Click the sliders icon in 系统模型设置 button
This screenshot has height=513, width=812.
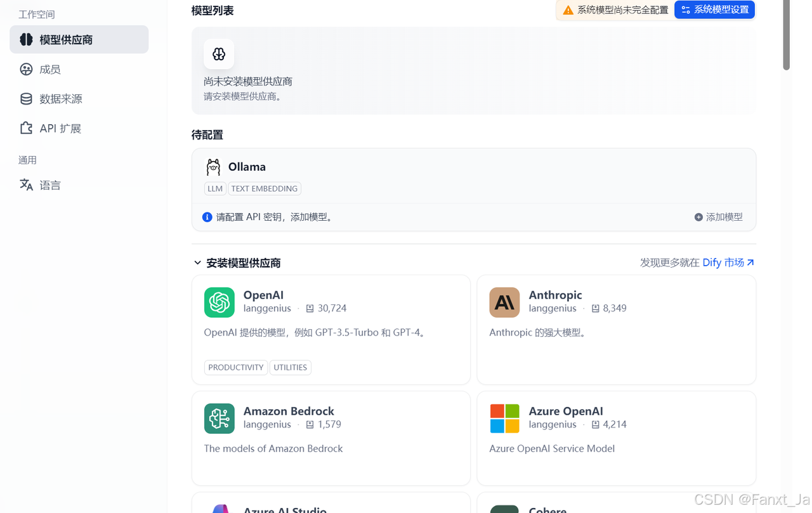pos(686,10)
